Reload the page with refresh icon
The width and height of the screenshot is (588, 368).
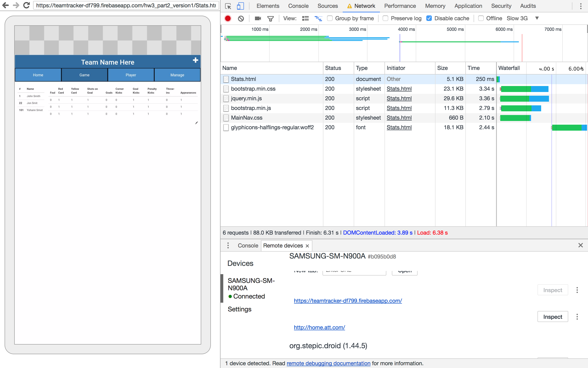26,5
